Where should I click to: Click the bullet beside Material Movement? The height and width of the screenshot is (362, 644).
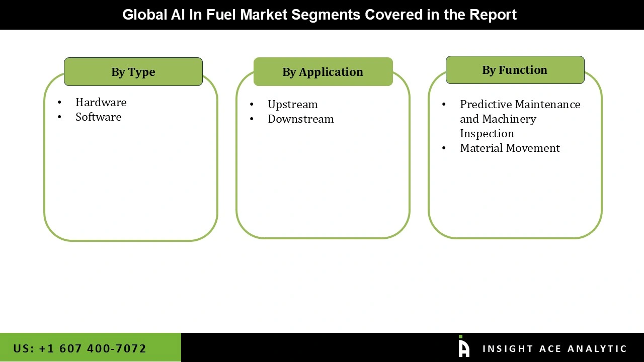(444, 148)
